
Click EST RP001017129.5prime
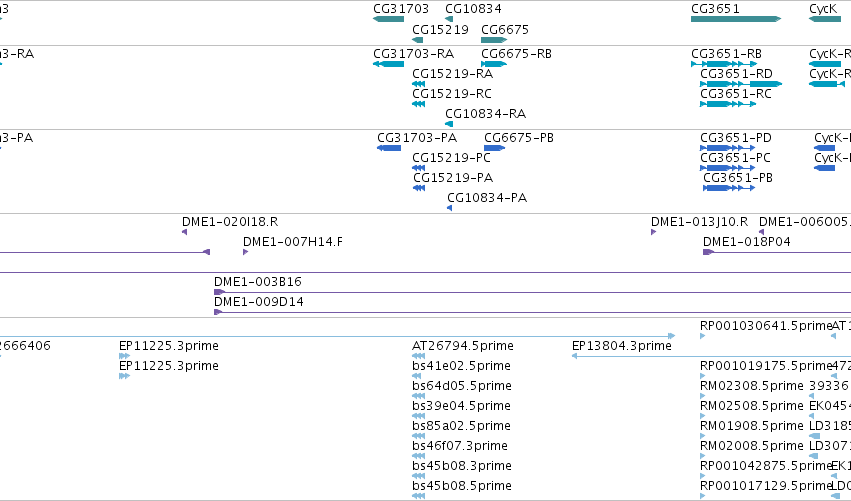click(x=702, y=496)
